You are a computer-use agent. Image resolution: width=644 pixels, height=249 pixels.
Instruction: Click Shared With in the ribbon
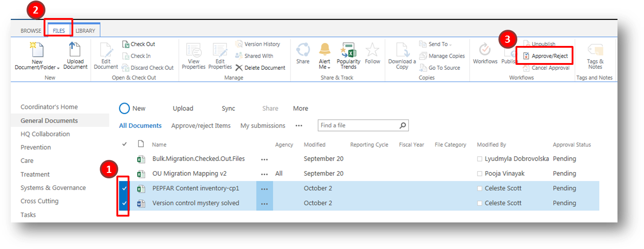pyautogui.click(x=254, y=56)
